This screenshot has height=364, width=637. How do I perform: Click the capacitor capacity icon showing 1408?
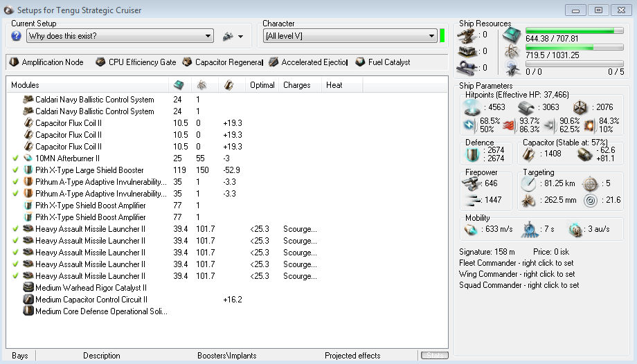[x=529, y=154]
